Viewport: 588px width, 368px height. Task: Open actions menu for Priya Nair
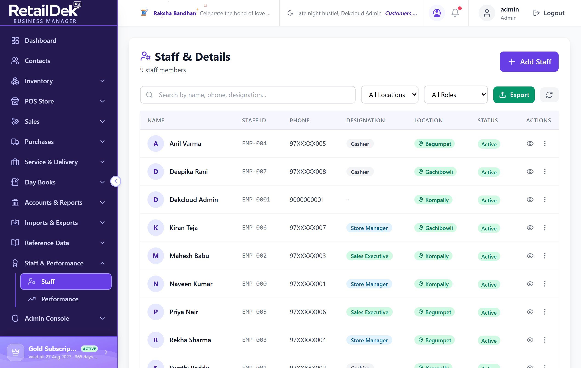pos(545,312)
